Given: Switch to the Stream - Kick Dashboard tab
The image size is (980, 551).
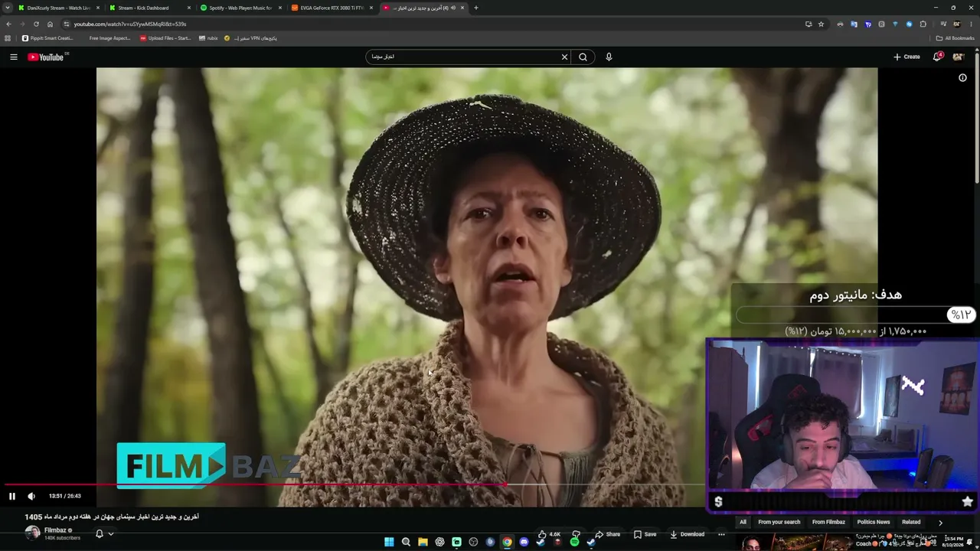Looking at the screenshot, I should 150,8.
